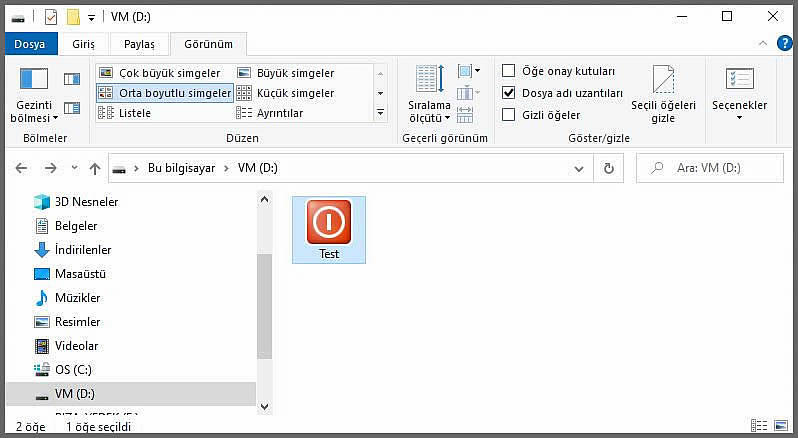Open recent locations dropdown arrow
Image resolution: width=798 pixels, height=438 pixels.
click(x=74, y=167)
